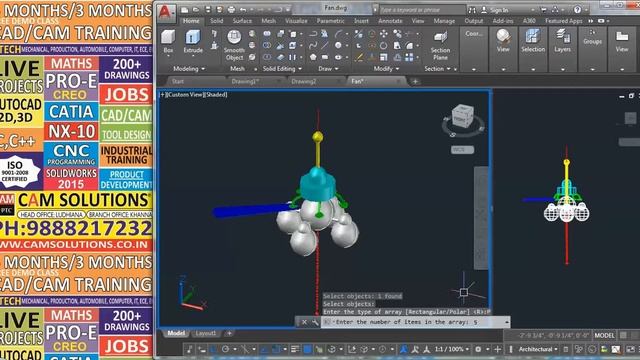Click the Shaded visual style label in viewport
The image size is (640, 360).
[216, 95]
